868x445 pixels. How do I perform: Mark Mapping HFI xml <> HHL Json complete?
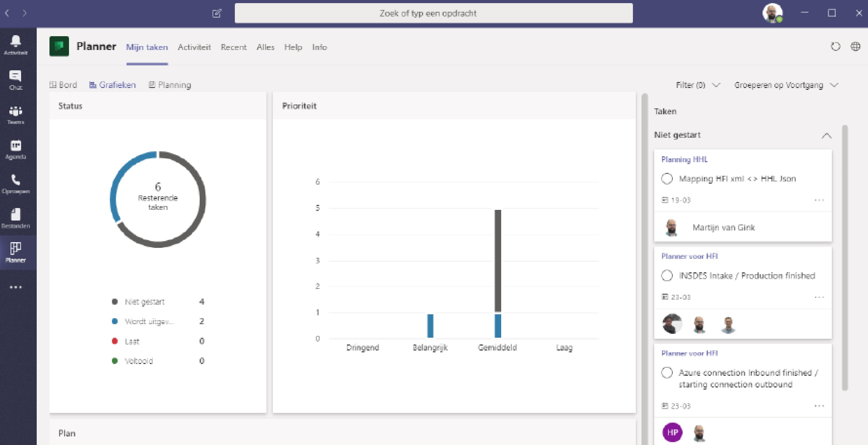click(x=668, y=179)
